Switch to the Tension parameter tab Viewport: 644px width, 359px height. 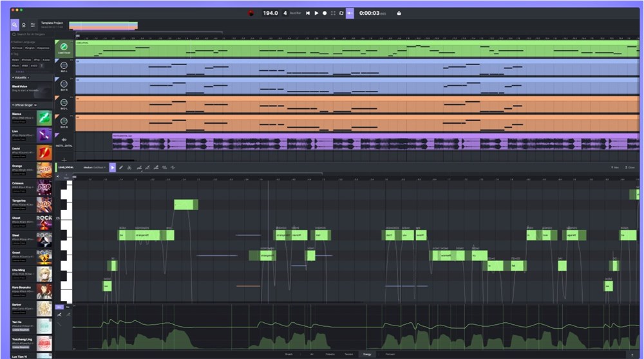click(x=348, y=354)
